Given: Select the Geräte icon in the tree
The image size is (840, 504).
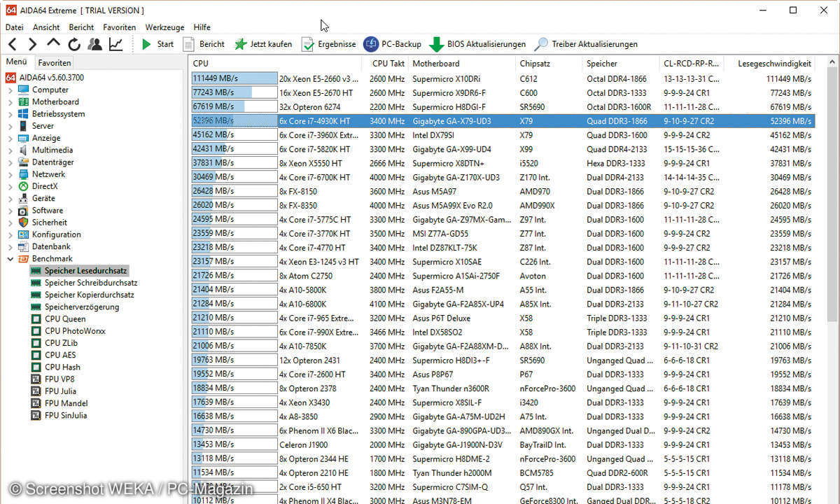Looking at the screenshot, I should tap(23, 198).
